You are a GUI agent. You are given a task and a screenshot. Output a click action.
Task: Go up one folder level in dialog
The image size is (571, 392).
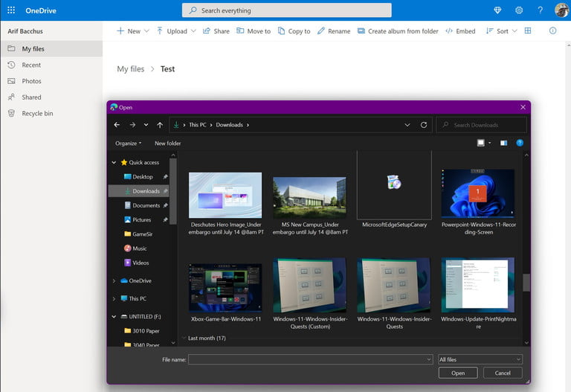(160, 125)
